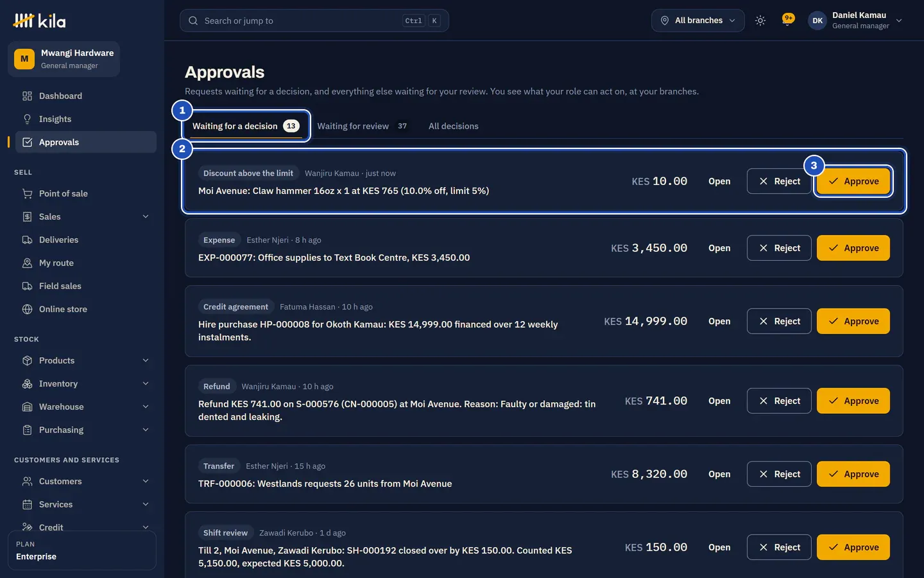
Task: Approve hire purchase HP-000008
Action: point(853,321)
